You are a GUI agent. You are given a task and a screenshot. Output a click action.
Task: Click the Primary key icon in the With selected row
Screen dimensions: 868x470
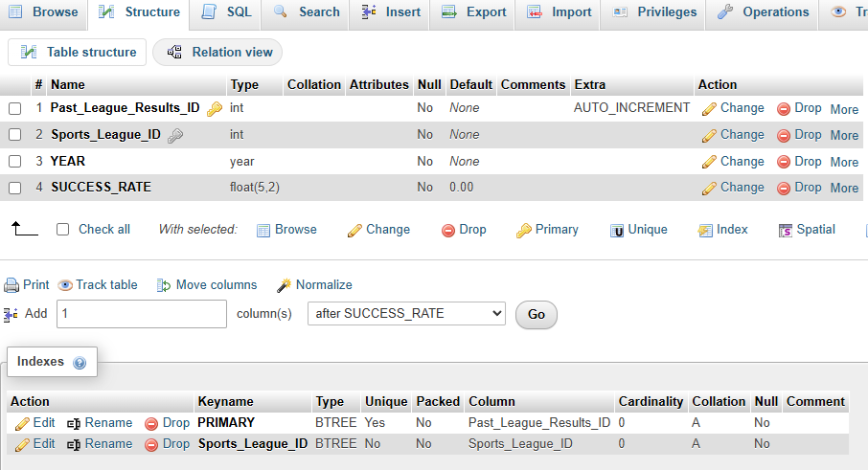point(524,230)
